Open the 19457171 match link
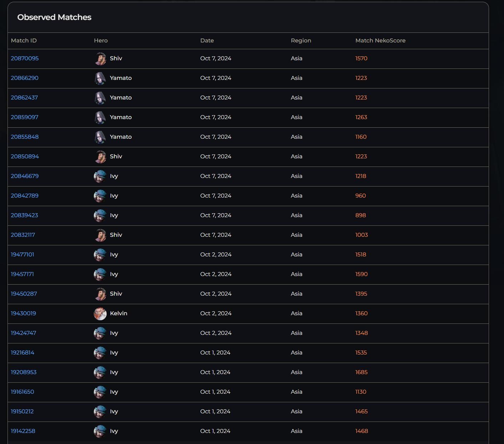Image resolution: width=504 pixels, height=444 pixels. pyautogui.click(x=22, y=274)
